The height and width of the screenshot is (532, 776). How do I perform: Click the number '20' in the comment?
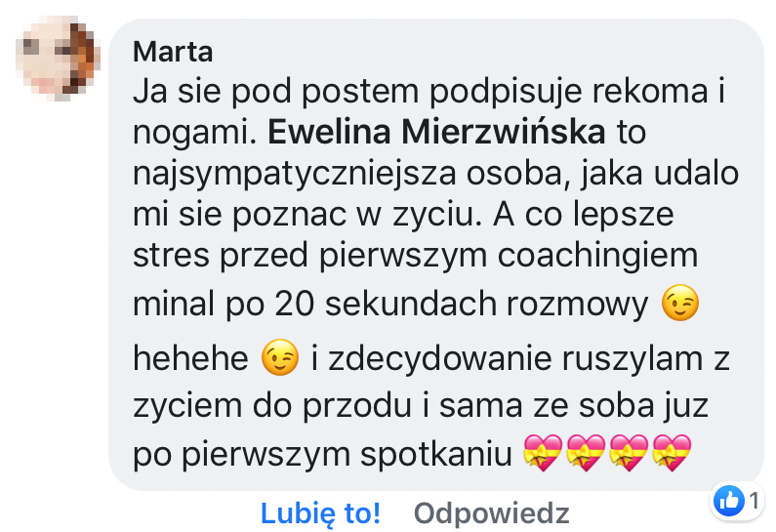click(295, 304)
